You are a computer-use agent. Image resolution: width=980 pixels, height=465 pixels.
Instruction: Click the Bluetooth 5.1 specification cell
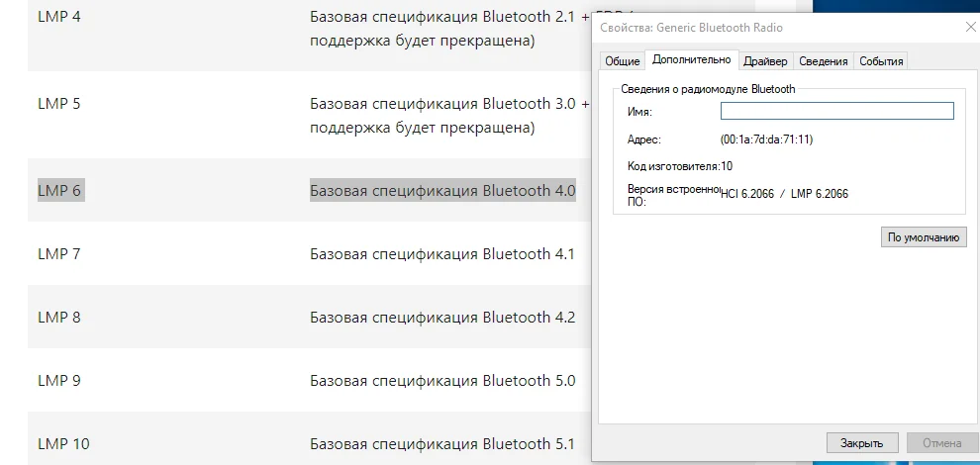[441, 444]
